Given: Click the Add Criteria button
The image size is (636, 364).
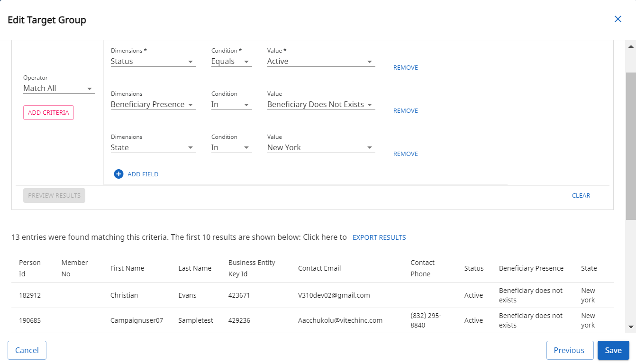Looking at the screenshot, I should click(x=48, y=113).
